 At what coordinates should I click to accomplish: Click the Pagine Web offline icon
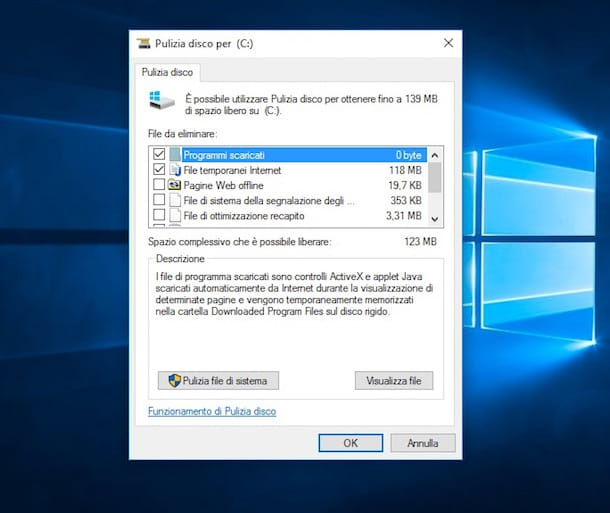[176, 185]
